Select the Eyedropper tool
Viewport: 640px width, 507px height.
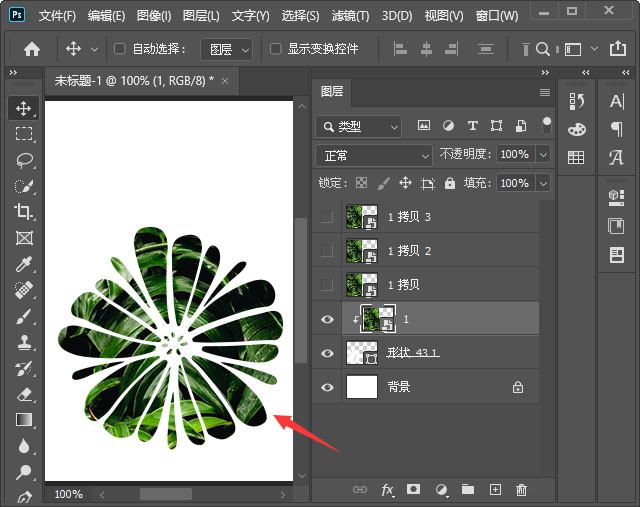coord(24,264)
